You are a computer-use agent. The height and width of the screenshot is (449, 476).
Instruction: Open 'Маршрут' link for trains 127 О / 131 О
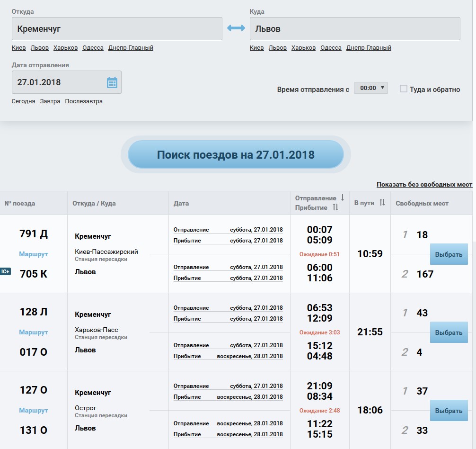[33, 410]
